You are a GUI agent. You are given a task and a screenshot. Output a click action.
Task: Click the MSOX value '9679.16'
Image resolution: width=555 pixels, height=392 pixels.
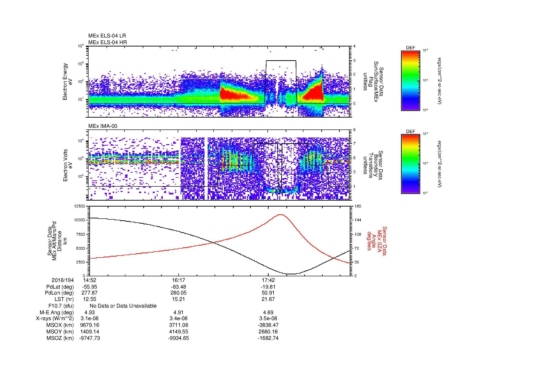[90, 325]
